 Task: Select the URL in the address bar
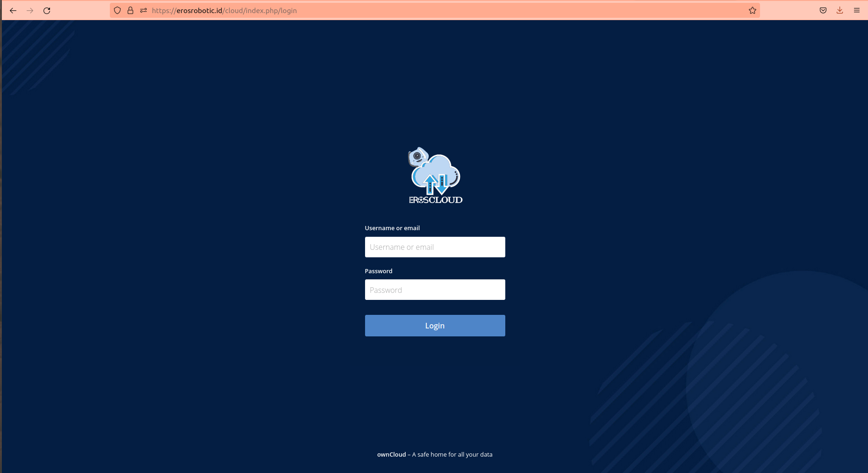[x=224, y=10]
